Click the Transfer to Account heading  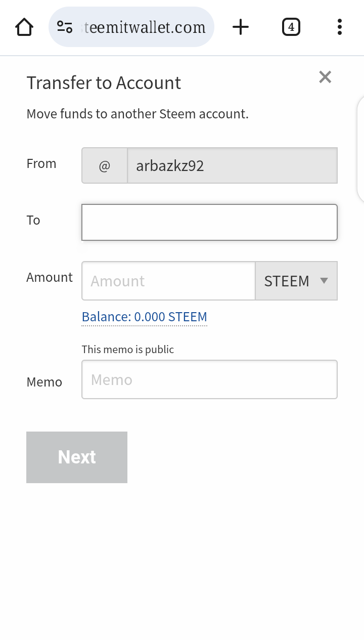coord(104,82)
